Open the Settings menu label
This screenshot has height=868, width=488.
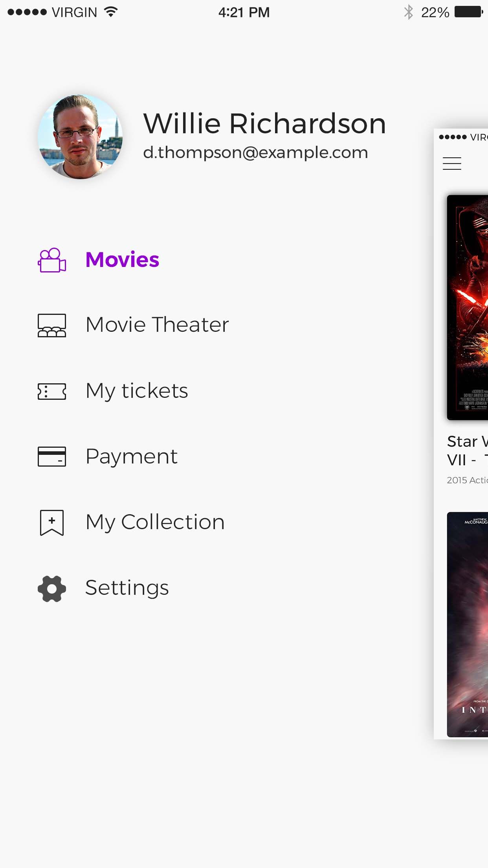click(127, 588)
